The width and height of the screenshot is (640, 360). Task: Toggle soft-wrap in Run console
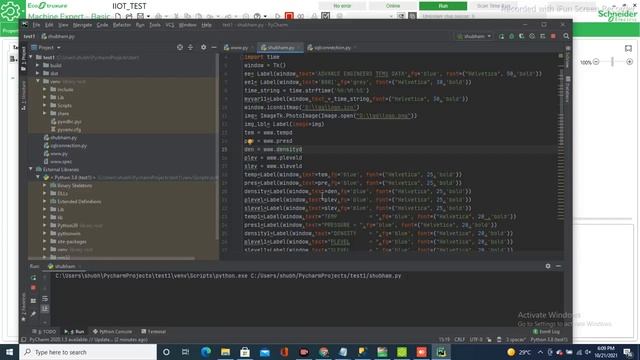tap(45, 299)
